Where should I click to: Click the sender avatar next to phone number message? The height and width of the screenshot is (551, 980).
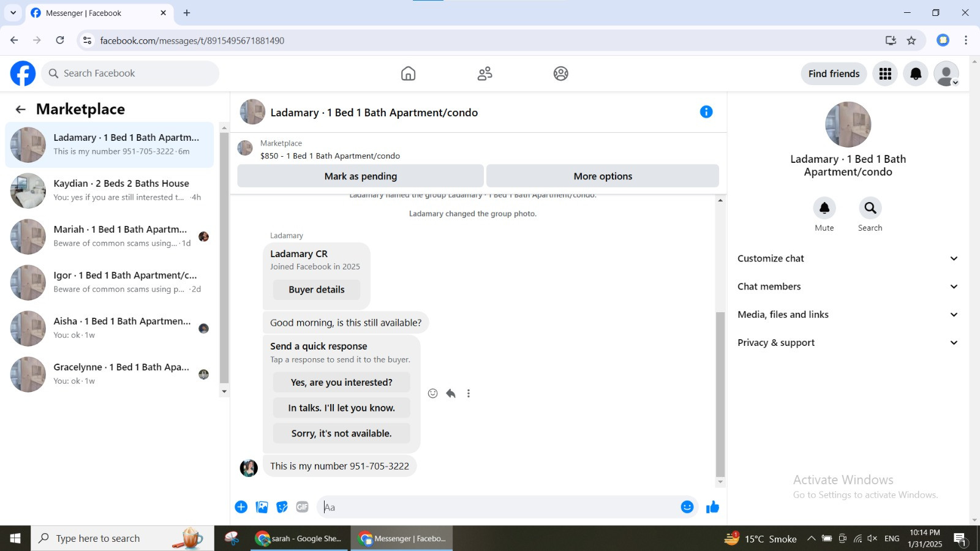249,468
